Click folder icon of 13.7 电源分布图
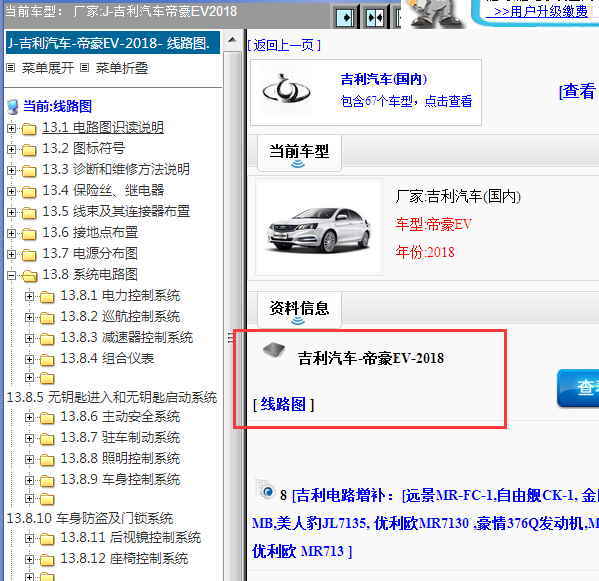 pos(29,255)
